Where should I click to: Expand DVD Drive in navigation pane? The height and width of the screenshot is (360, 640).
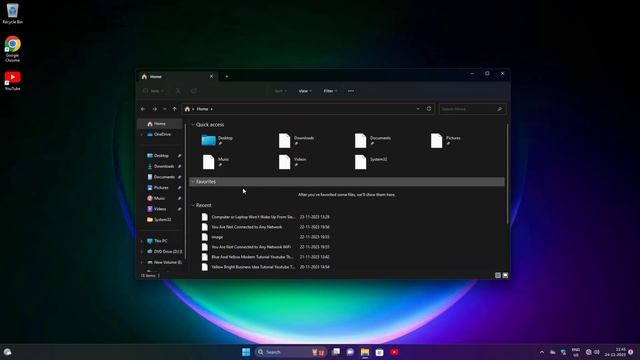point(142,251)
